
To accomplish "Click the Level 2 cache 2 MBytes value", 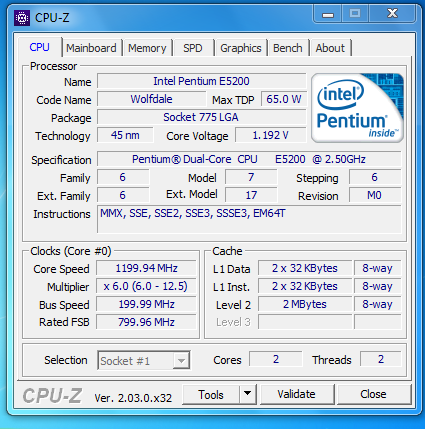I will tap(305, 304).
